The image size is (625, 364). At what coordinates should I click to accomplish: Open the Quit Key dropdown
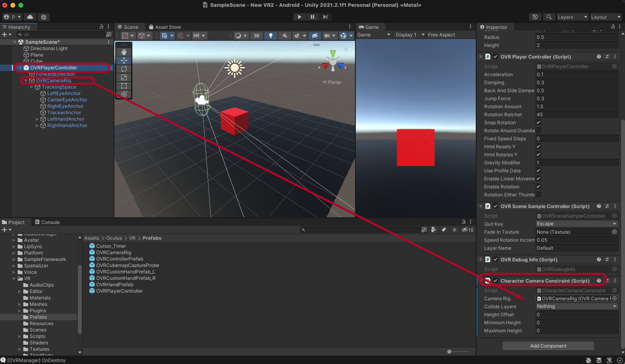(x=577, y=224)
